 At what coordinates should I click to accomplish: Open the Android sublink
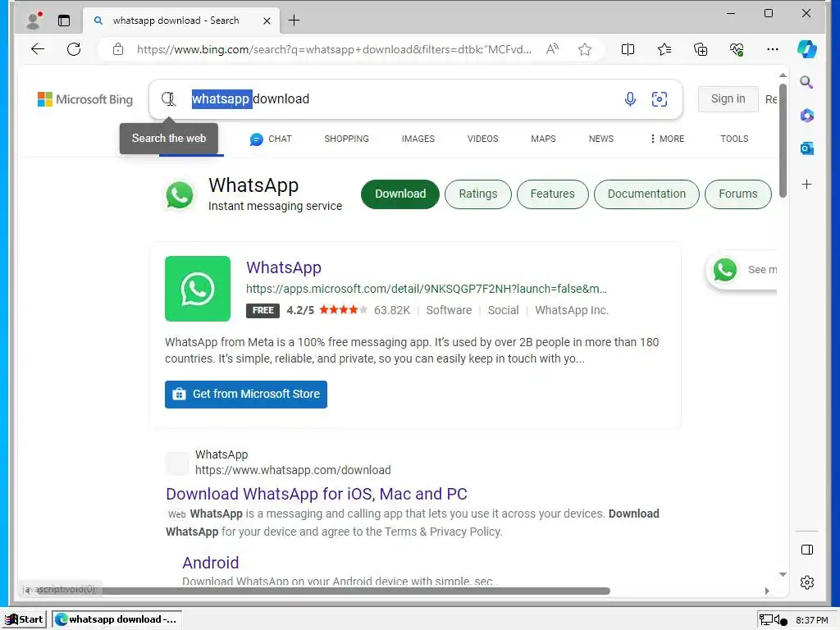click(x=211, y=563)
